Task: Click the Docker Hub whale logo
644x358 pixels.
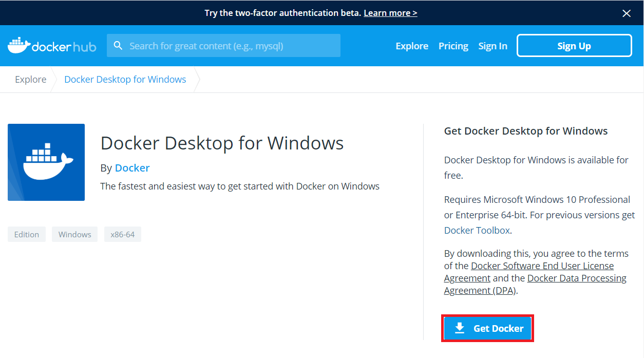Action: [x=51, y=46]
